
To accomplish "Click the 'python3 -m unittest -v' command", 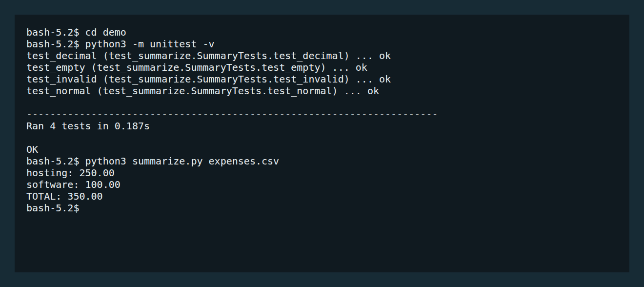I will tap(150, 44).
